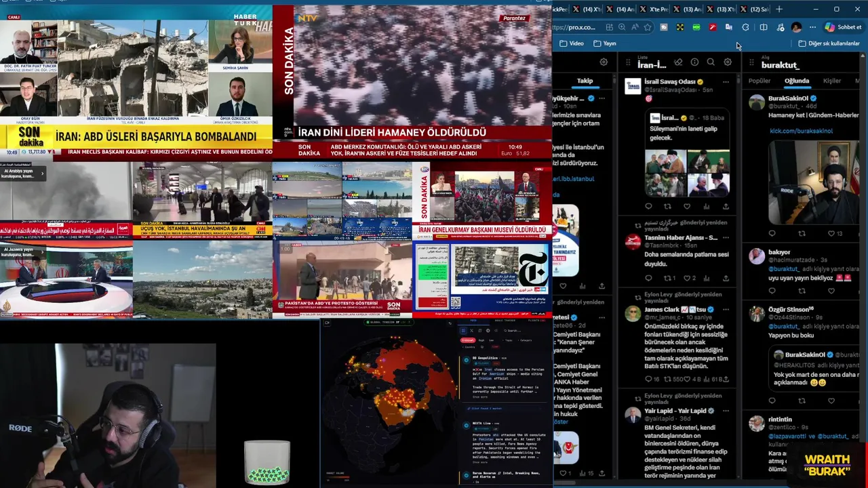Repost the Tasnim Haber Ajansı post

(x=669, y=278)
